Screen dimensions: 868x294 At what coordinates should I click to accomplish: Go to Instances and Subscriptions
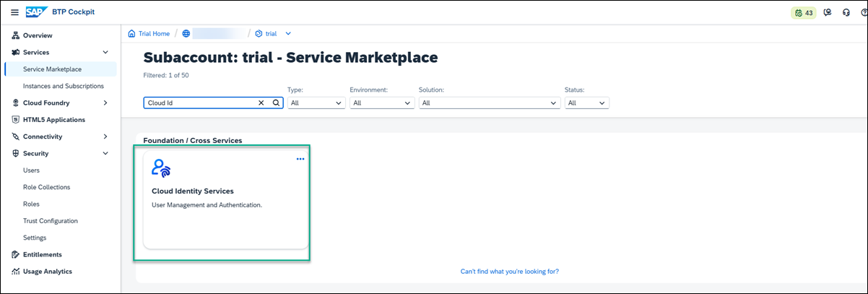pyautogui.click(x=64, y=86)
